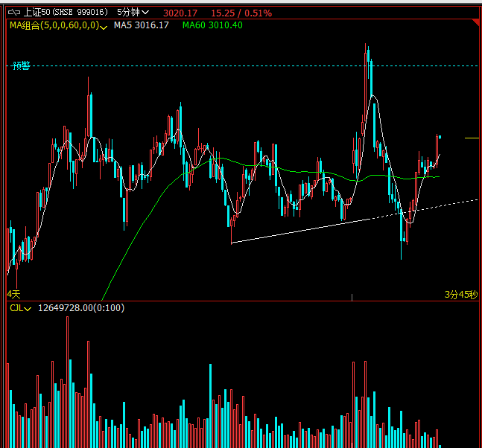
Task: Click the MA60 3010.40 label
Action: tap(212, 25)
